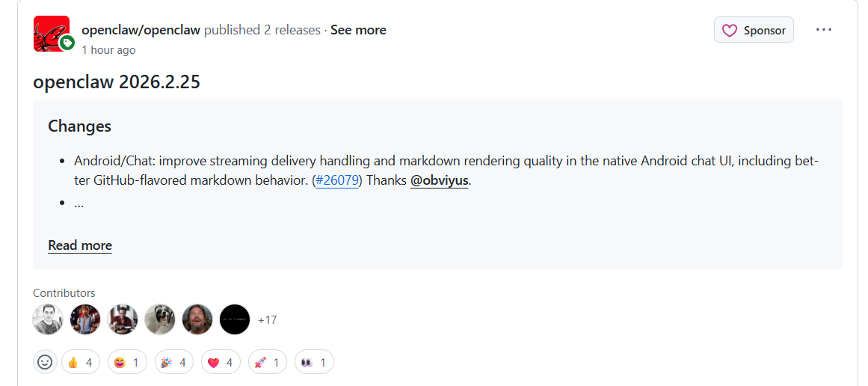This screenshot has width=868, height=386.
Task: Toggle the laughing face reaction
Action: [x=127, y=363]
